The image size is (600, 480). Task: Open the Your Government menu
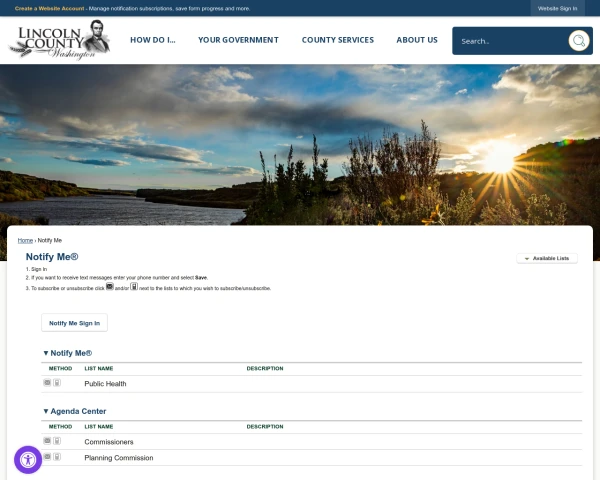coord(238,40)
